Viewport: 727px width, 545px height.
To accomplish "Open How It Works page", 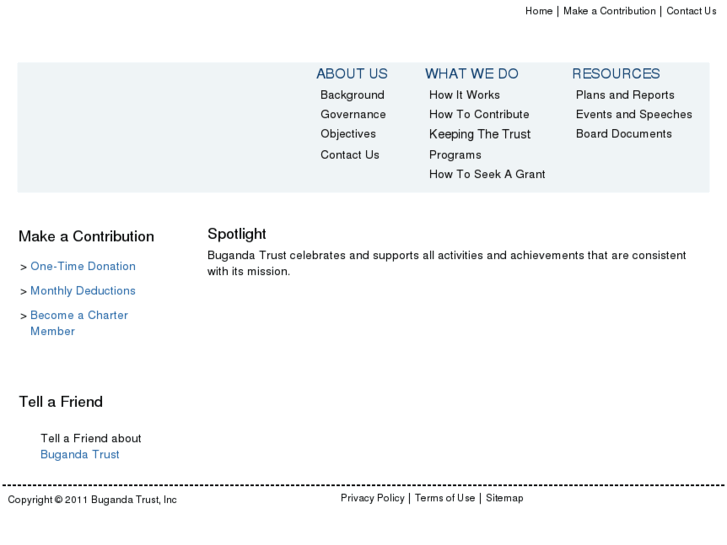I will click(x=464, y=95).
